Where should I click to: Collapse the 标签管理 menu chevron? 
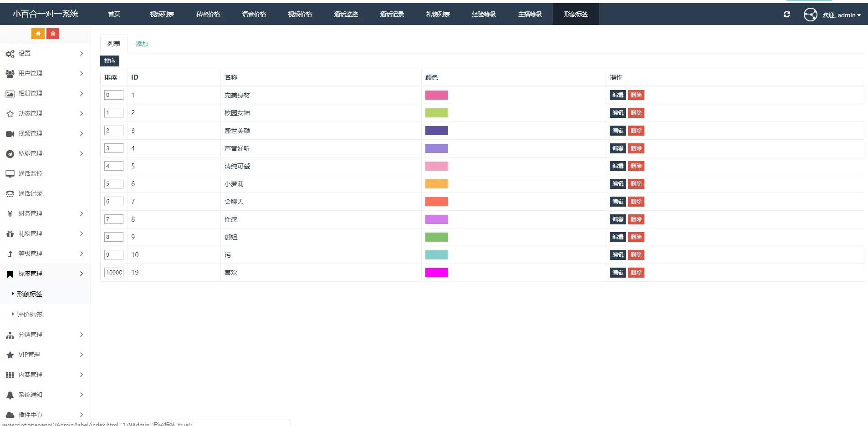82,274
